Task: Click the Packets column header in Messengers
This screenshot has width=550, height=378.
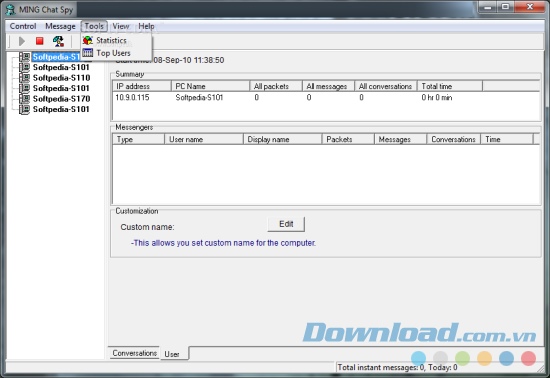Action: pos(348,139)
